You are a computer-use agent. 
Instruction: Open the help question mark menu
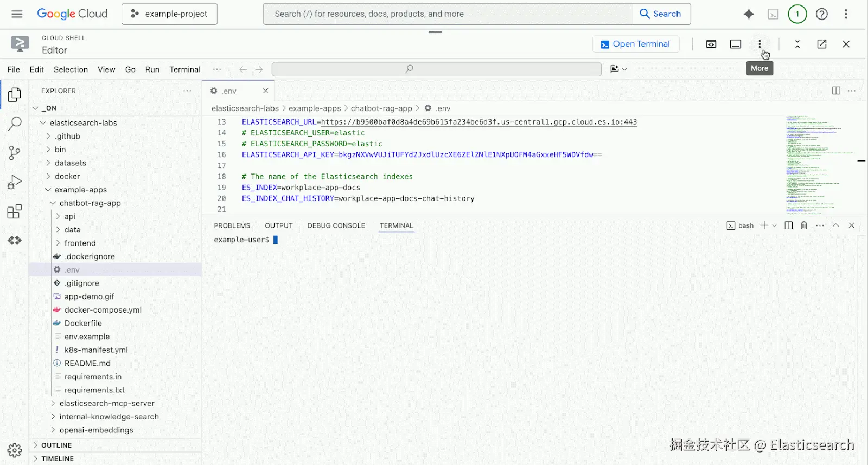[822, 14]
